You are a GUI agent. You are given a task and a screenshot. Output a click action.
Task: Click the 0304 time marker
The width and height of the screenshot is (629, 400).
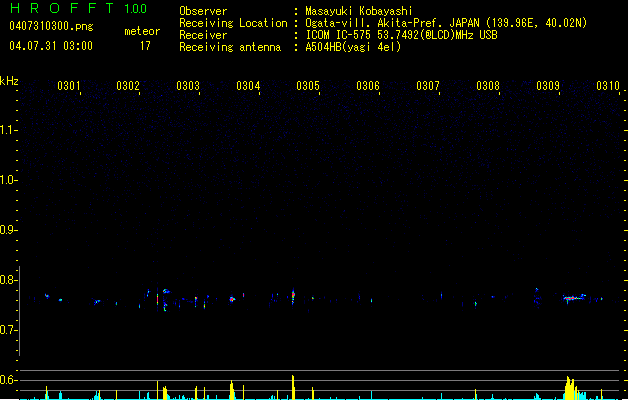pyautogui.click(x=248, y=86)
